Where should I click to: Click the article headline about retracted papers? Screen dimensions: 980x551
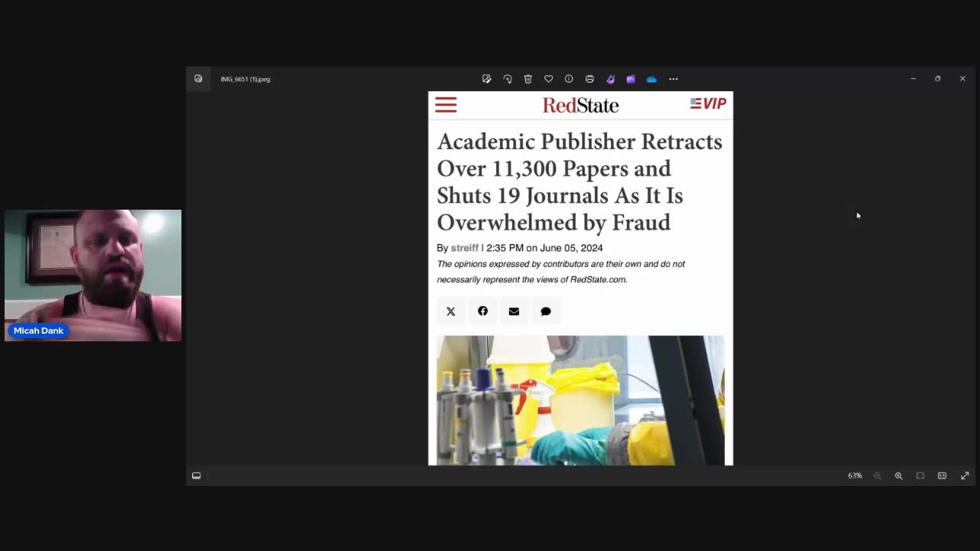[580, 182]
